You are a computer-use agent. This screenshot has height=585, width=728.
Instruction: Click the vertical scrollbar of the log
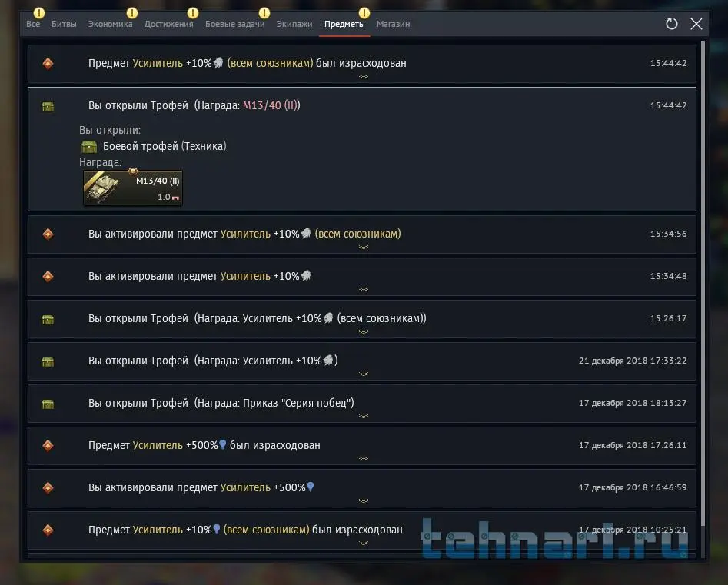703,283
